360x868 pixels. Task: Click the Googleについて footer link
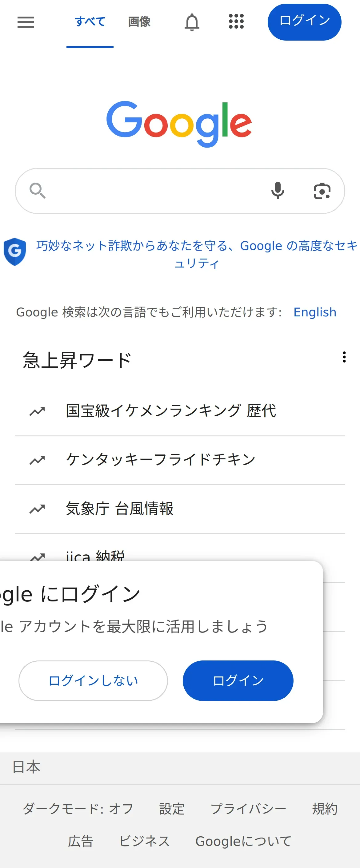(x=243, y=841)
